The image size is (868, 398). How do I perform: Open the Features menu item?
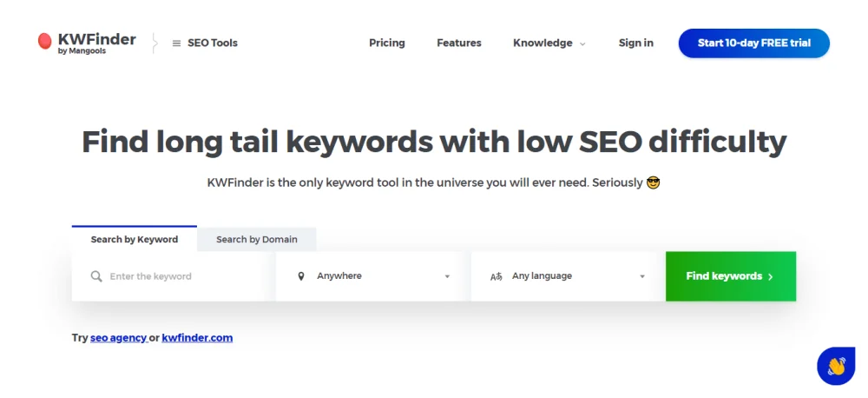[x=459, y=43]
